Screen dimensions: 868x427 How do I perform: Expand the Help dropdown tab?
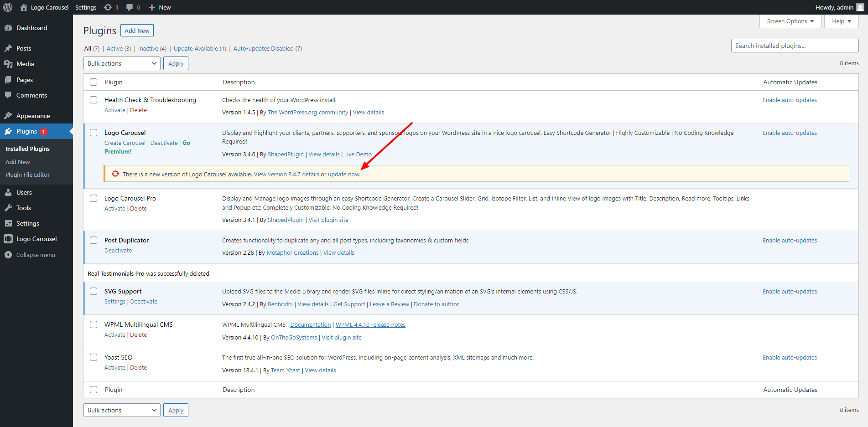(841, 21)
